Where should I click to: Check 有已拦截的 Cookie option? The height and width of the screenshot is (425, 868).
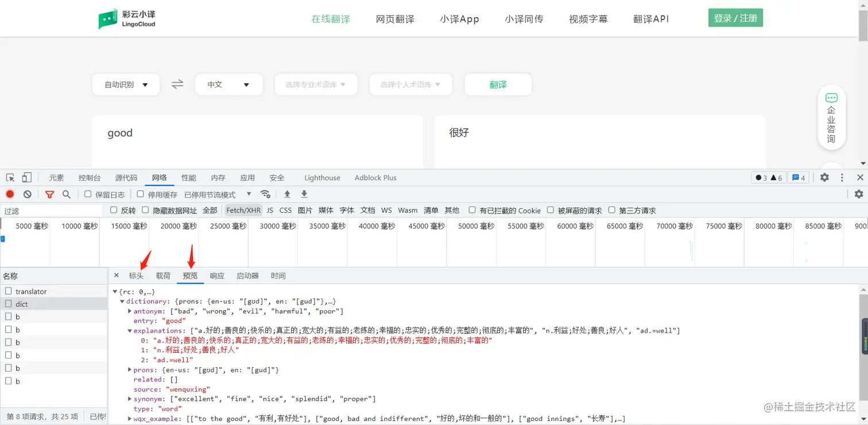(x=472, y=210)
